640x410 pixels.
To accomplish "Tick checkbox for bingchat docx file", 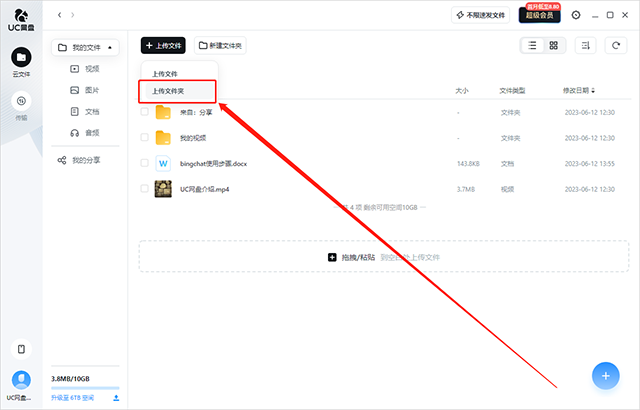I will [144, 163].
